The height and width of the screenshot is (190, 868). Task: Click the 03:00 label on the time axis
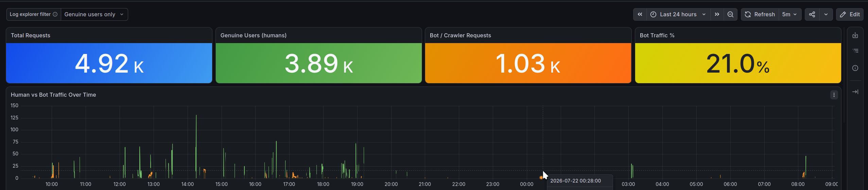[628, 184]
